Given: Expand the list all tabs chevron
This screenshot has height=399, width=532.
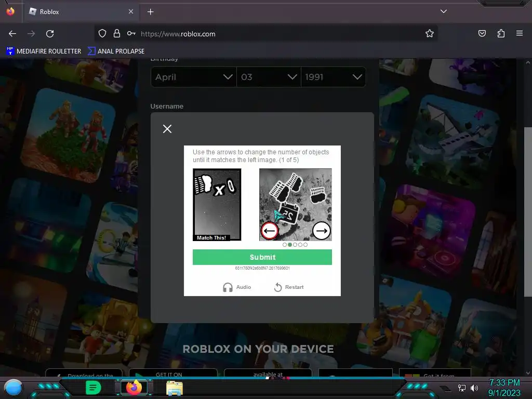Looking at the screenshot, I should 444,11.
